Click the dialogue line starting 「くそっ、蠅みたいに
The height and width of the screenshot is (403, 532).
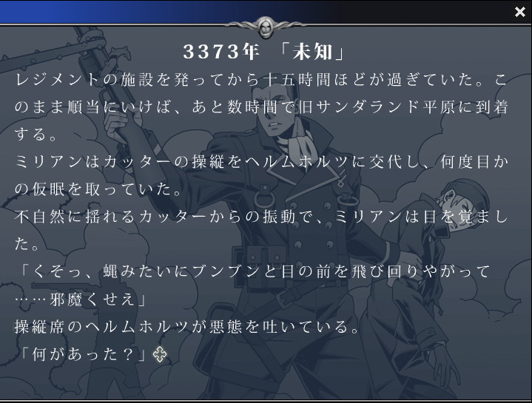point(255,271)
